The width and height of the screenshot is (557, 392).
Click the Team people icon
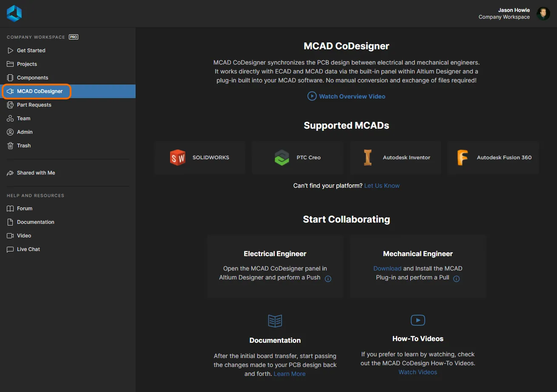click(10, 118)
